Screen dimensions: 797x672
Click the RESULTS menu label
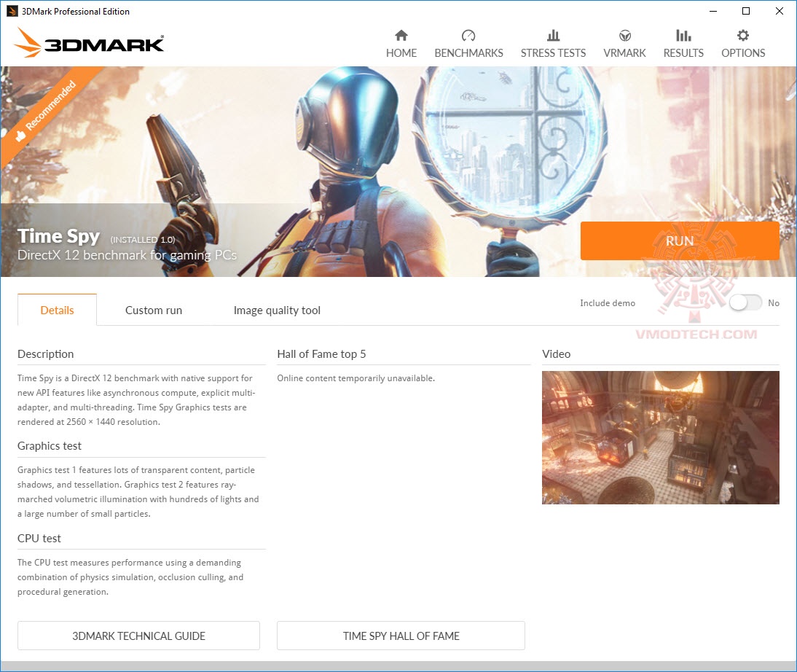683,53
